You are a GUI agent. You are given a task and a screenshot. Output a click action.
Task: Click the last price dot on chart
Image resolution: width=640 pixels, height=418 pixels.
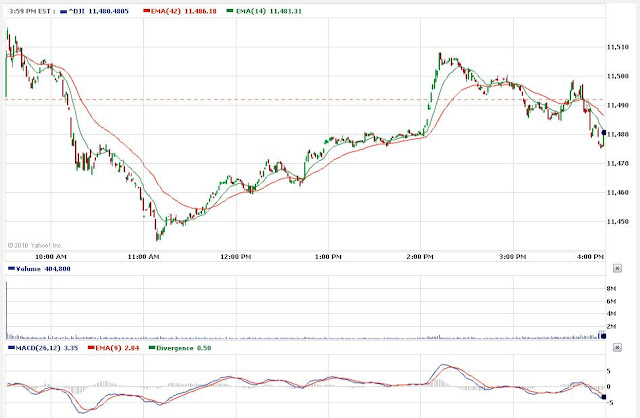pyautogui.click(x=604, y=133)
